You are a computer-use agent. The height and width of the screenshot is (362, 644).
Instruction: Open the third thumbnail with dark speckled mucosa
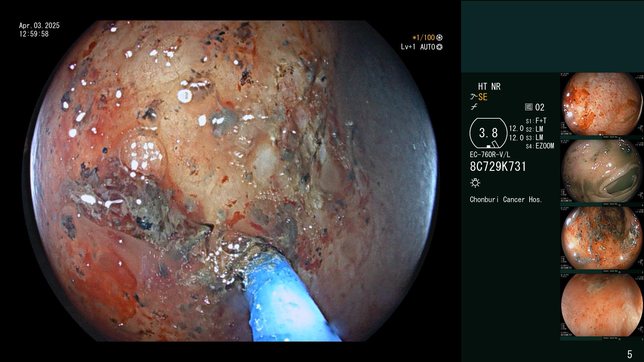click(x=601, y=238)
